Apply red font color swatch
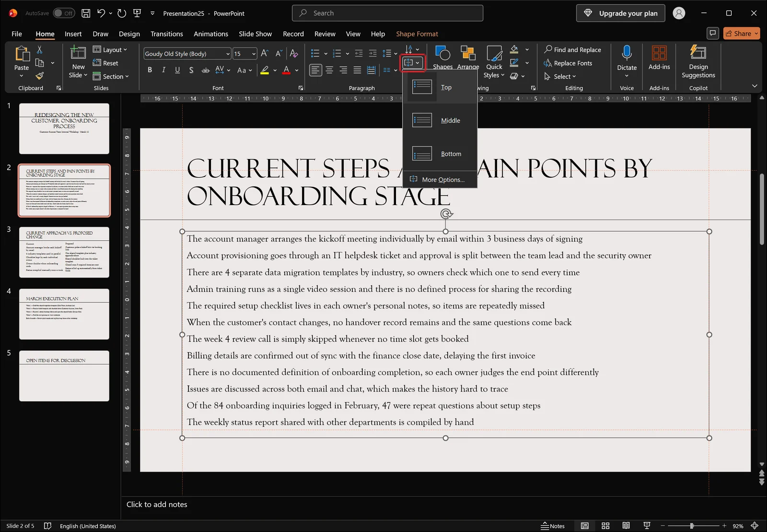 [286, 70]
